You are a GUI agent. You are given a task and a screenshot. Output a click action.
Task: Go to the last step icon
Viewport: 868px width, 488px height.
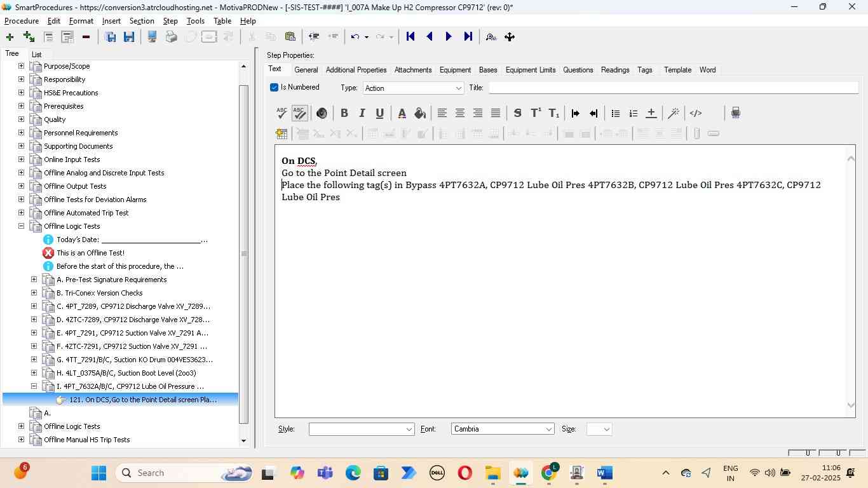coord(468,37)
